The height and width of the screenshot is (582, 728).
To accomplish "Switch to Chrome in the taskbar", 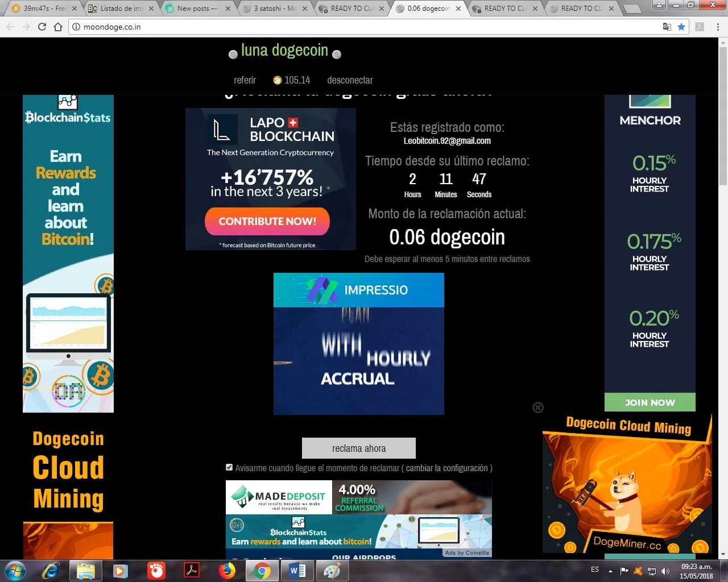I will (x=262, y=571).
